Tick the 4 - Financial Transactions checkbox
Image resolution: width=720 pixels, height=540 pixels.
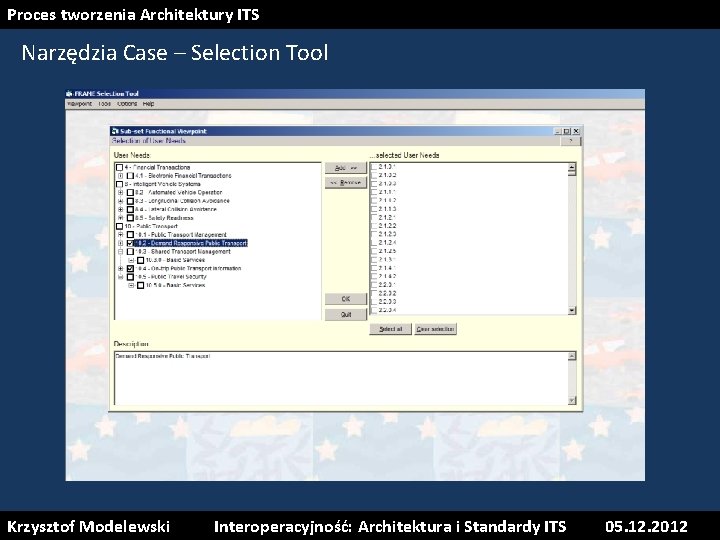(119, 168)
